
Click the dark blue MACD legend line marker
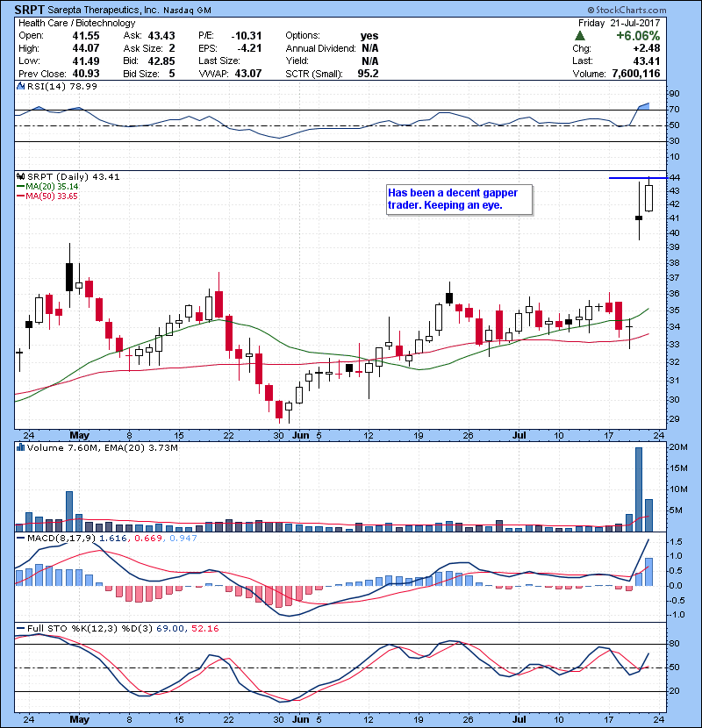pos(21,539)
